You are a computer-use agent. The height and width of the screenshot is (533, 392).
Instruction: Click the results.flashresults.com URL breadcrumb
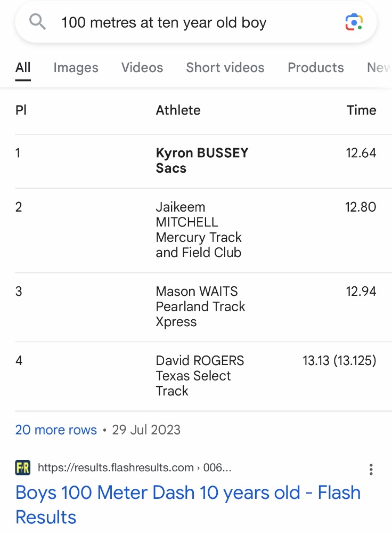point(135,468)
